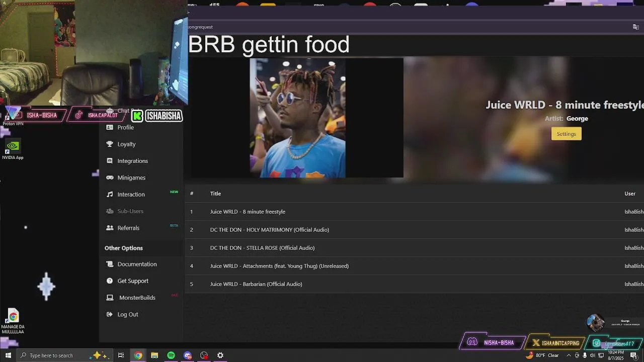The image size is (644, 362).
Task: Click the microphone tray icon
Action: click(584, 355)
